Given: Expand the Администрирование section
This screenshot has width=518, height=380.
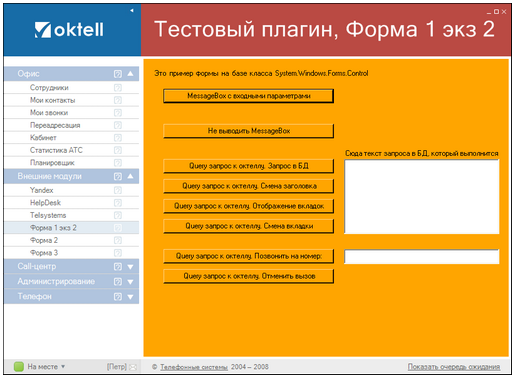Looking at the screenshot, I should point(130,282).
